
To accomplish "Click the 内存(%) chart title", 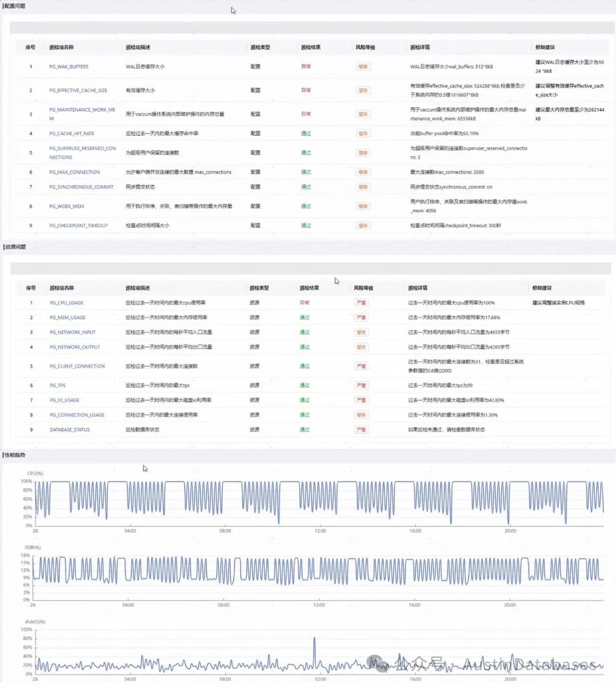I will (33, 548).
